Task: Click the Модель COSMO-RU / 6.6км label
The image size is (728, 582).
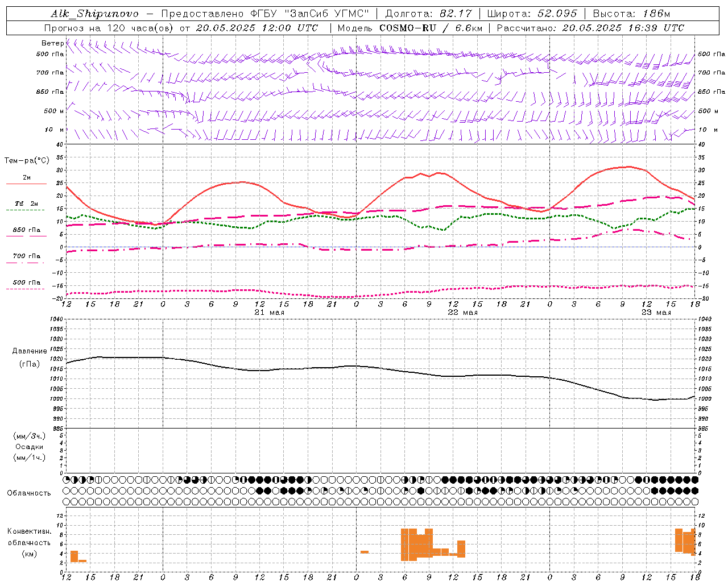Action: point(410,28)
